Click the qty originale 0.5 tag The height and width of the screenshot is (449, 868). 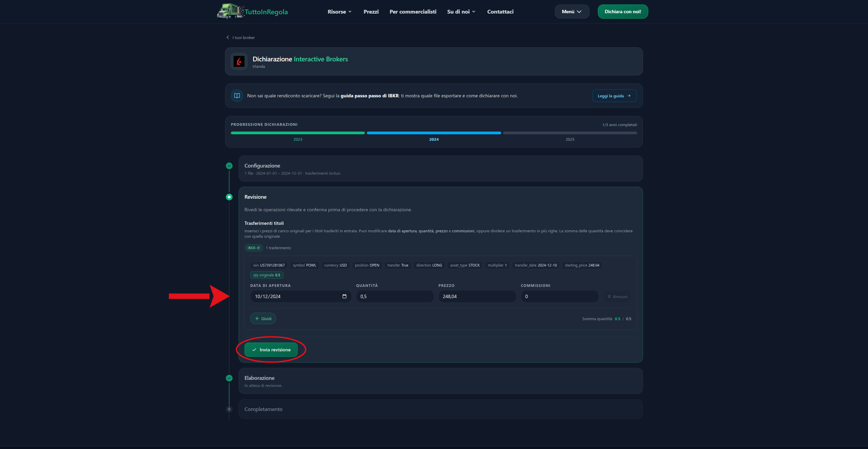267,275
